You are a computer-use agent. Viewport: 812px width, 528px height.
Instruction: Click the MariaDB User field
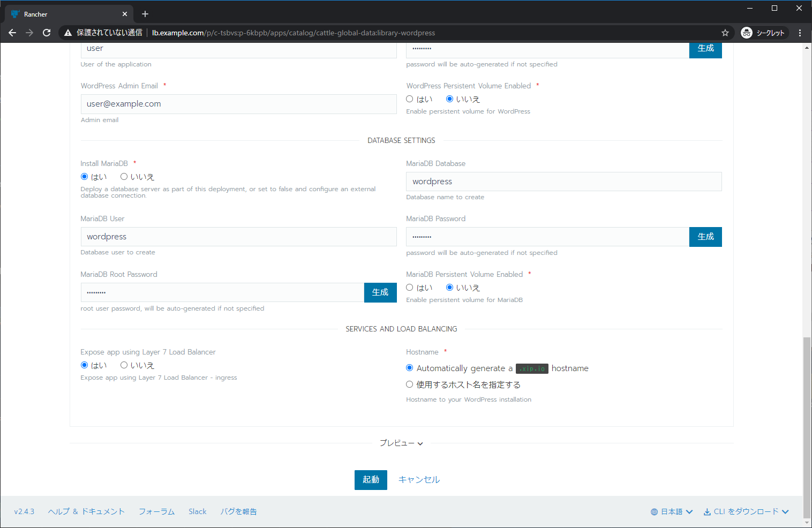[x=238, y=237]
